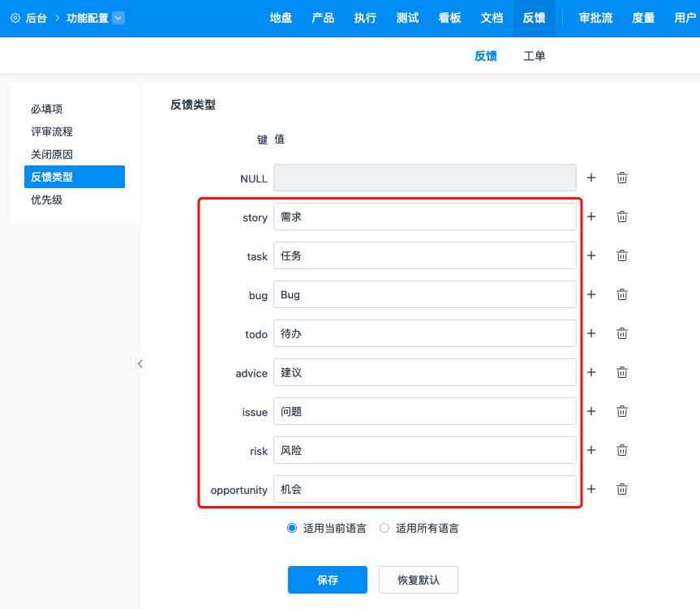Collapse the left sidebar with the chevron
This screenshot has height=609, width=700.
tap(140, 363)
